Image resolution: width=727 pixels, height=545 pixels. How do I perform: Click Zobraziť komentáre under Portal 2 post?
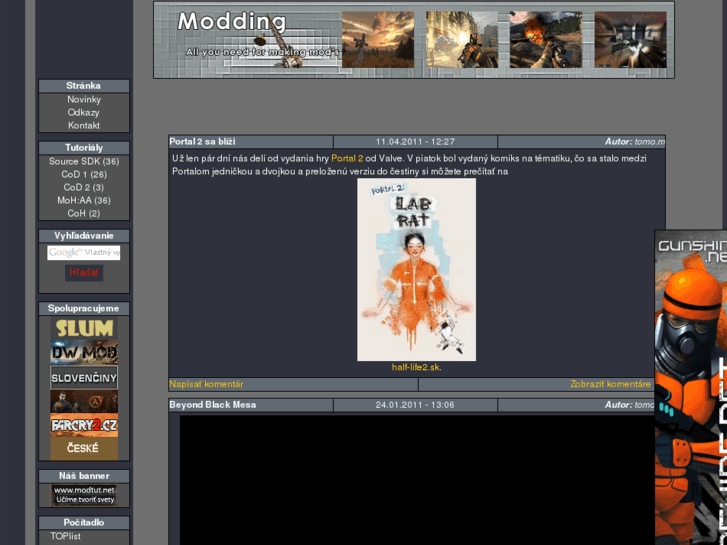coord(610,384)
